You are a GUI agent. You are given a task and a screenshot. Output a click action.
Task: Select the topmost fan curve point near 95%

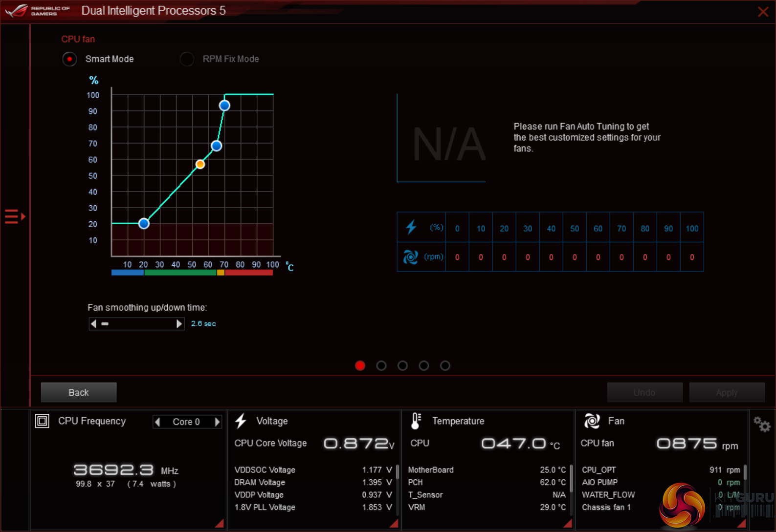pyautogui.click(x=224, y=106)
